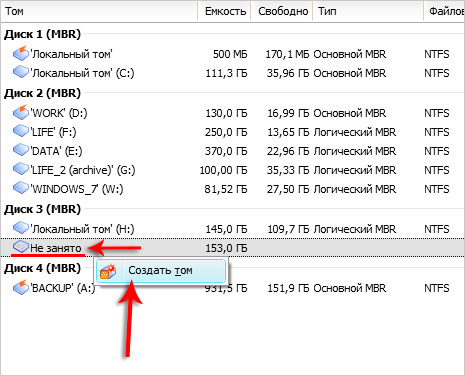Click the Файловая система column header
The image size is (465, 376).
(x=444, y=11)
